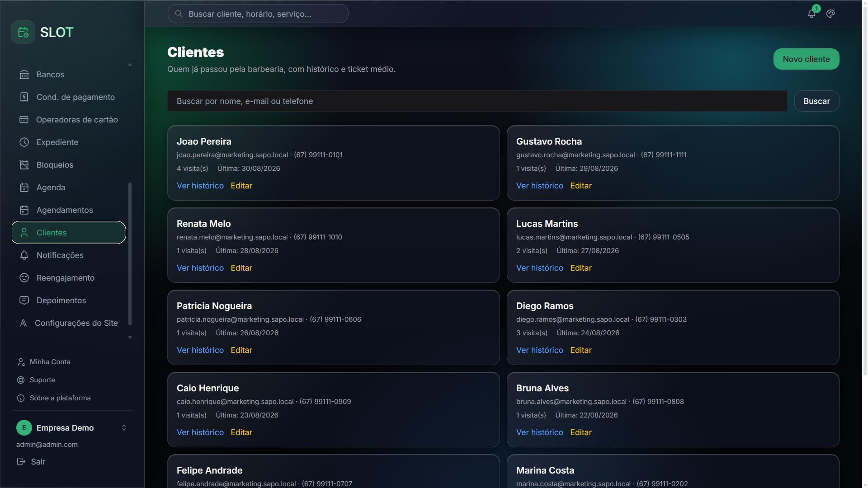Image resolution: width=868 pixels, height=488 pixels.
Task: Click the Cond. de pagamento receipt icon
Action: pos(24,97)
